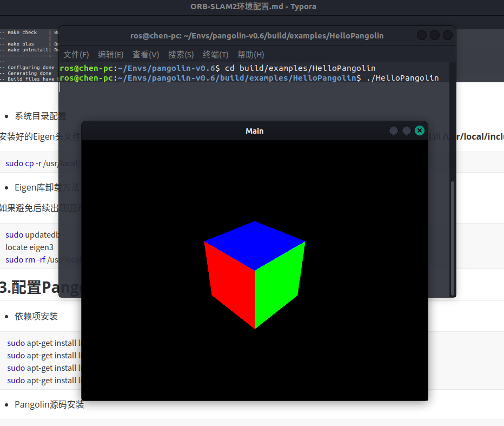Open the 查看(V) terminal menu
This screenshot has height=426, width=504.
point(146,55)
